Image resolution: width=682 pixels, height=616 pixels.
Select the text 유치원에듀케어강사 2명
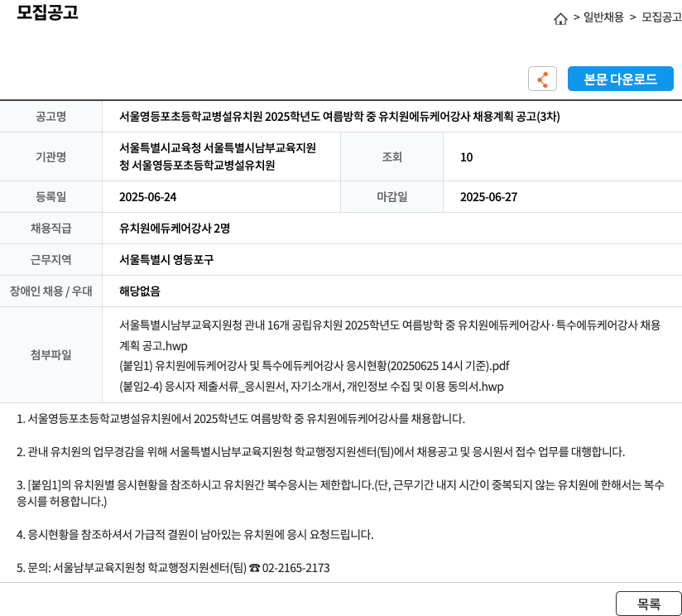(x=175, y=229)
